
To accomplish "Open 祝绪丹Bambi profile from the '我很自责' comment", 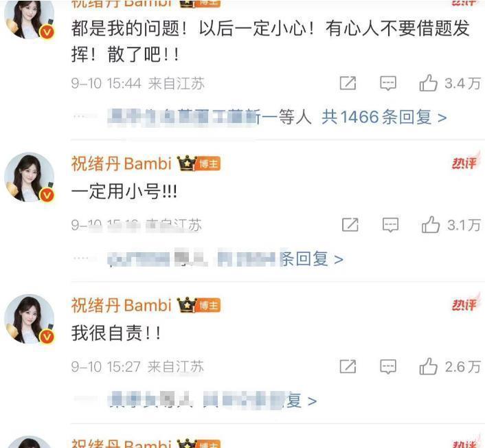I will (x=121, y=305).
